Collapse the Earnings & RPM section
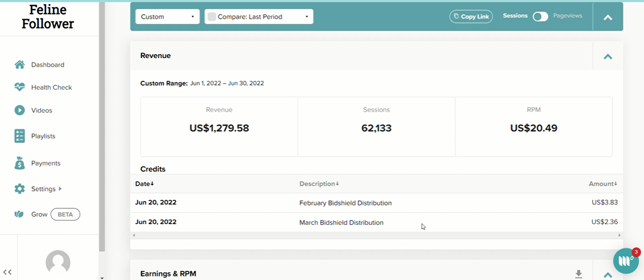The width and height of the screenshot is (644, 280). [608, 274]
